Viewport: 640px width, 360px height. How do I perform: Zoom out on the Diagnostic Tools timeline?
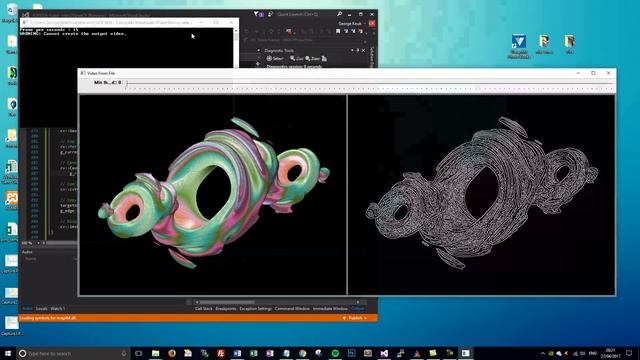pyautogui.click(x=312, y=59)
